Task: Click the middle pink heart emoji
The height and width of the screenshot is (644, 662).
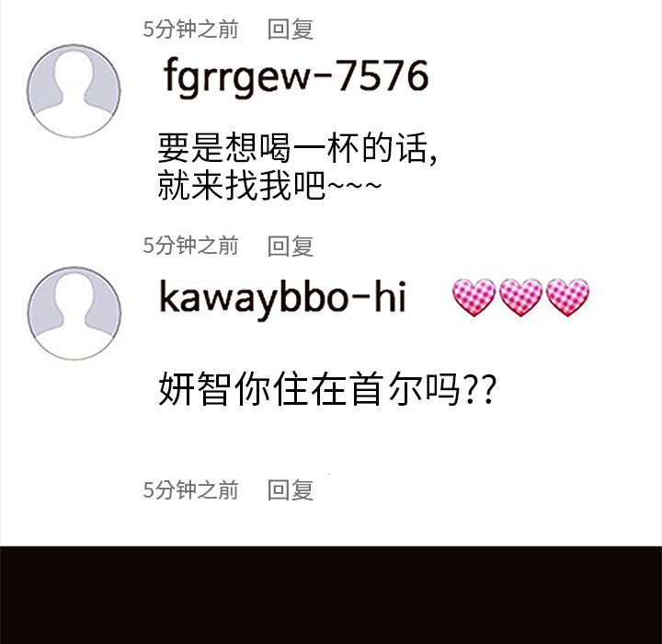Action: tap(520, 297)
